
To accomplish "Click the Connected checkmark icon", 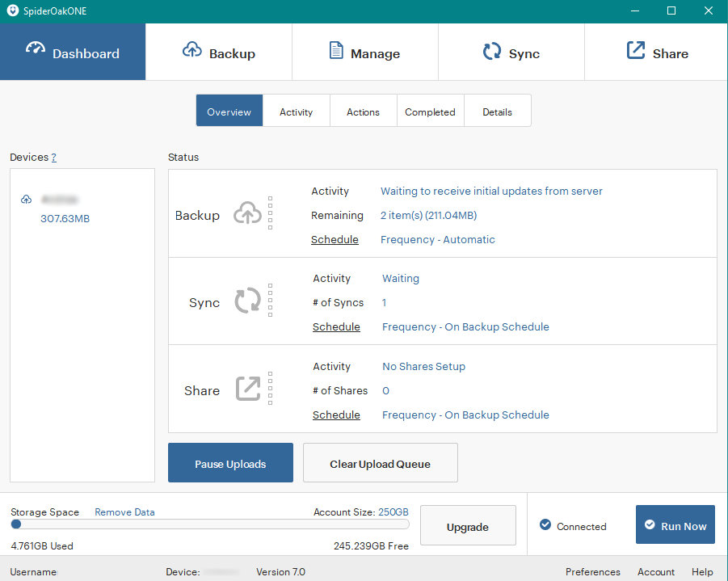I will pyautogui.click(x=545, y=524).
